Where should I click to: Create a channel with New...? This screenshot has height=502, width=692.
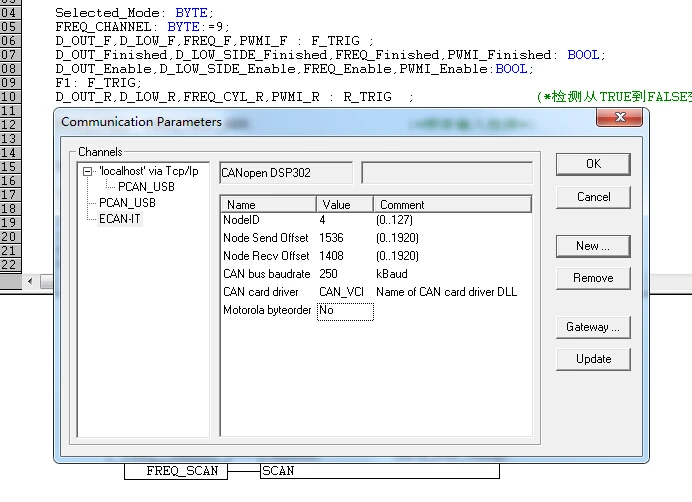(593, 246)
